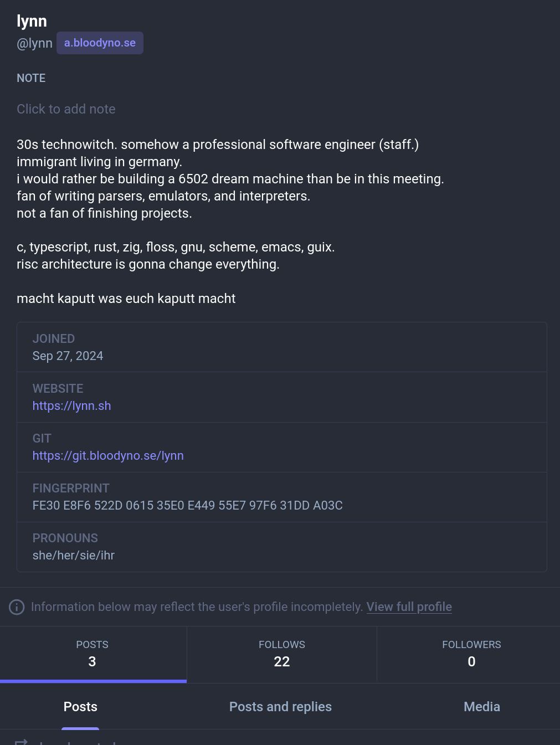
Task: Switch to the Media tab
Action: pos(481,707)
